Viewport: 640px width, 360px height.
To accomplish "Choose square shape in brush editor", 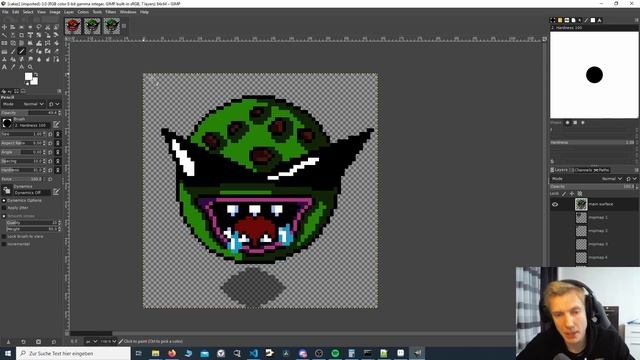I will coord(575,122).
